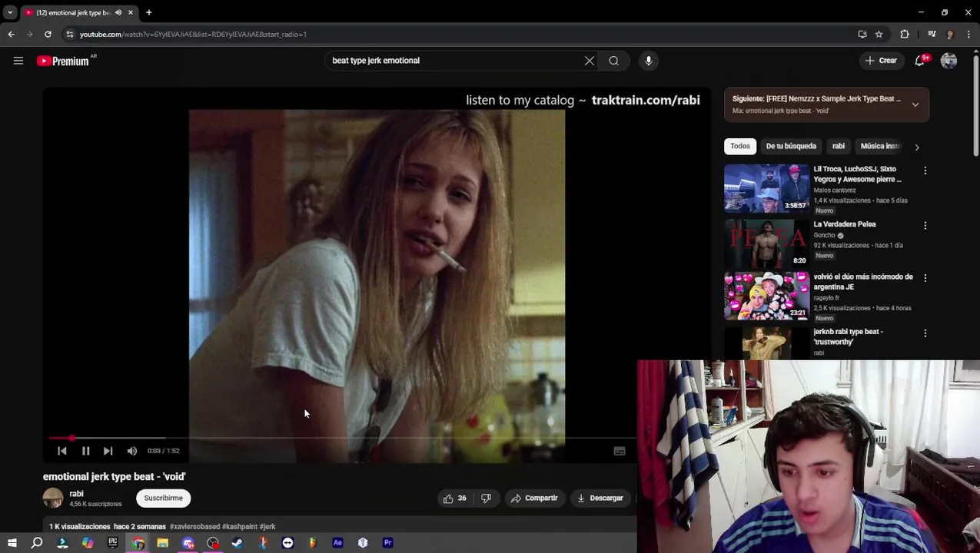
Task: Open a new browser tab
Action: (x=149, y=12)
